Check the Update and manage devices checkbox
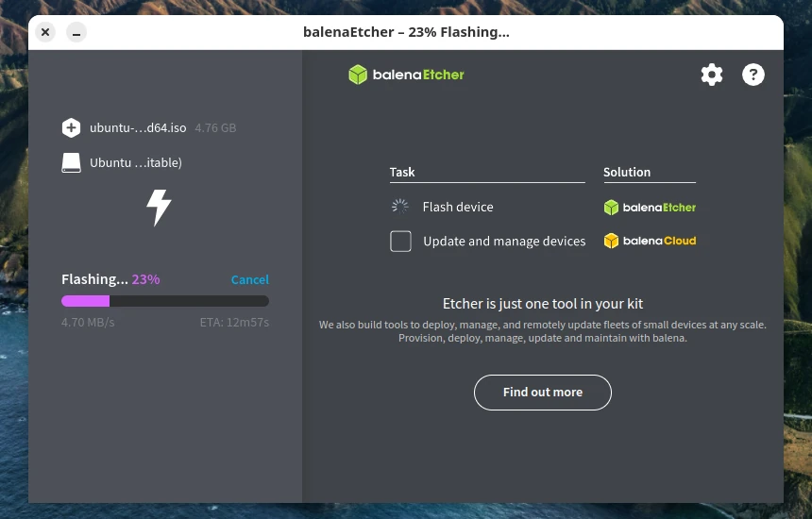Image resolution: width=812 pixels, height=519 pixels. (x=400, y=242)
